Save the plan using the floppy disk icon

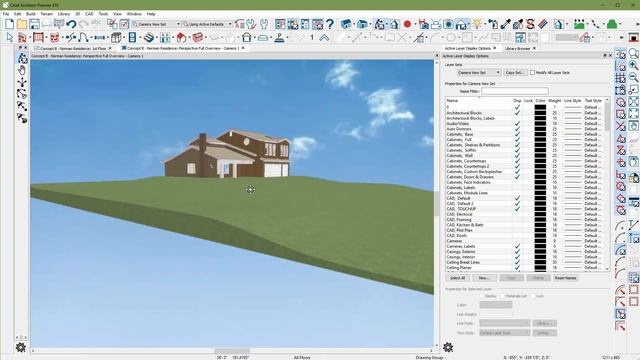34,24
